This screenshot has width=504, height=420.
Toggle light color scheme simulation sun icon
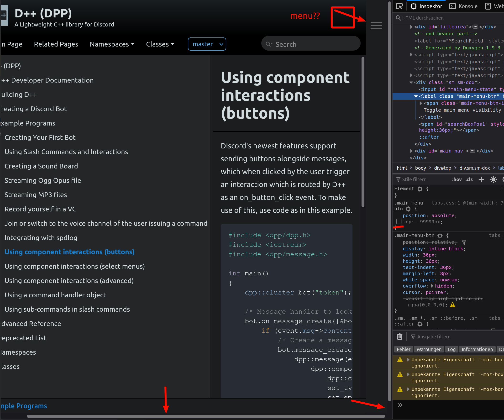coord(493,179)
